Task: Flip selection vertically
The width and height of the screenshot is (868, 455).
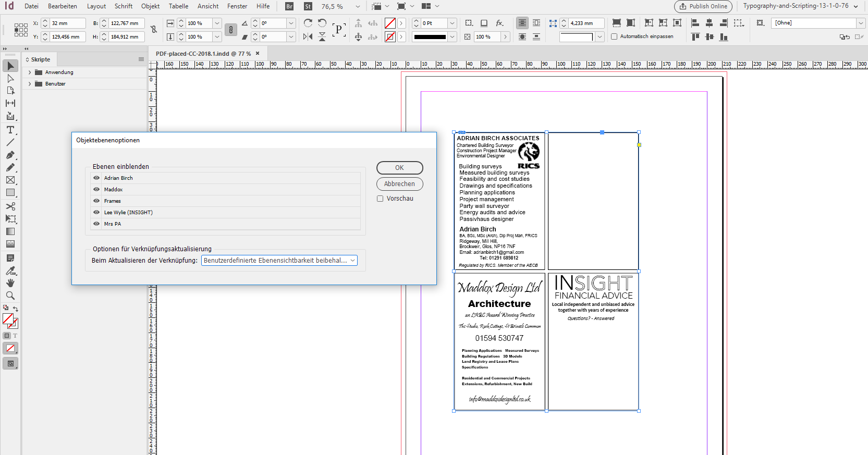Action: (322, 36)
